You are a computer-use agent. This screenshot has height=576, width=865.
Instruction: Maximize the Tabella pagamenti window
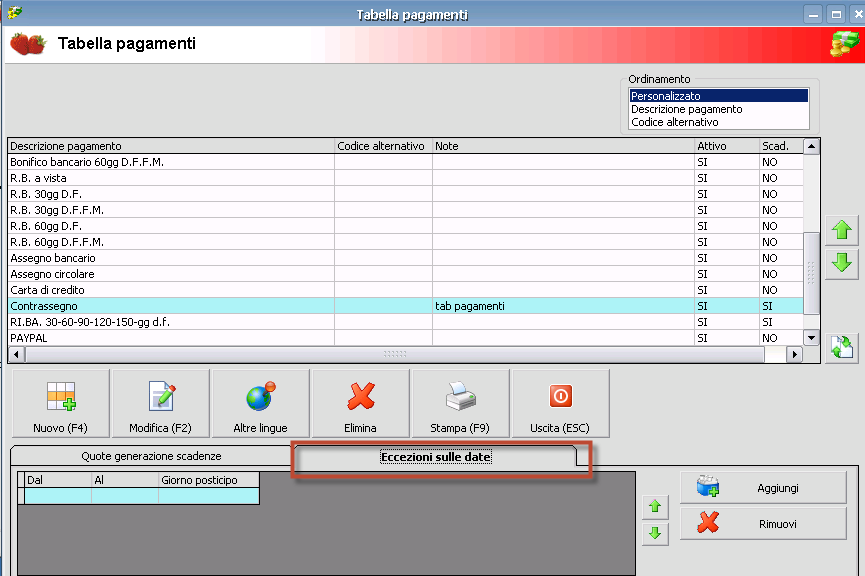[x=836, y=15]
